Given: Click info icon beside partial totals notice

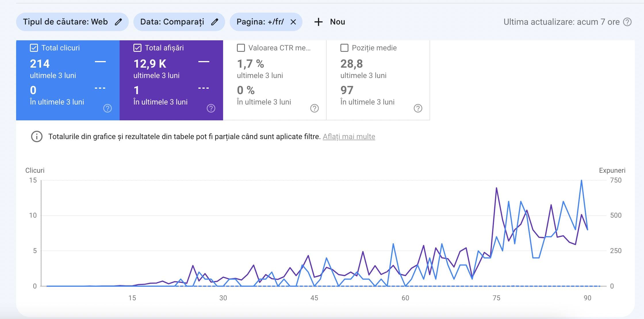Looking at the screenshot, I should (37, 136).
